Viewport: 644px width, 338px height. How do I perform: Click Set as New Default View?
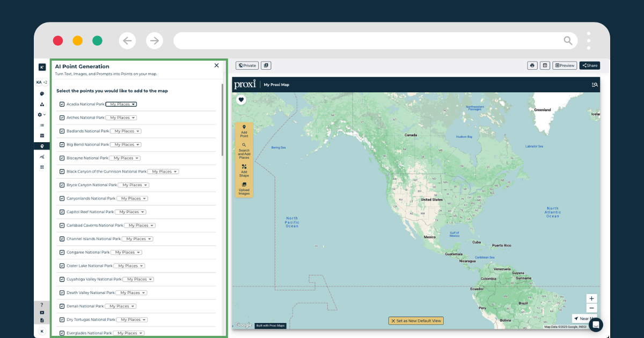tap(416, 321)
